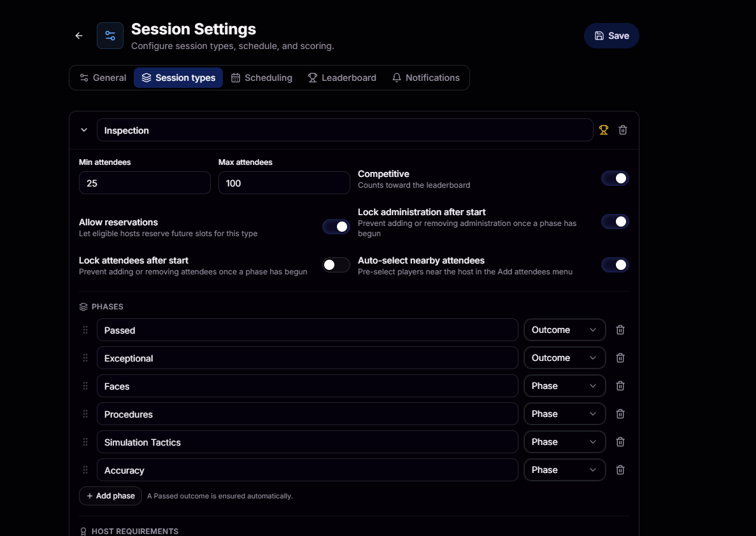
Task: Open the type dropdown for Passed
Action: point(564,330)
